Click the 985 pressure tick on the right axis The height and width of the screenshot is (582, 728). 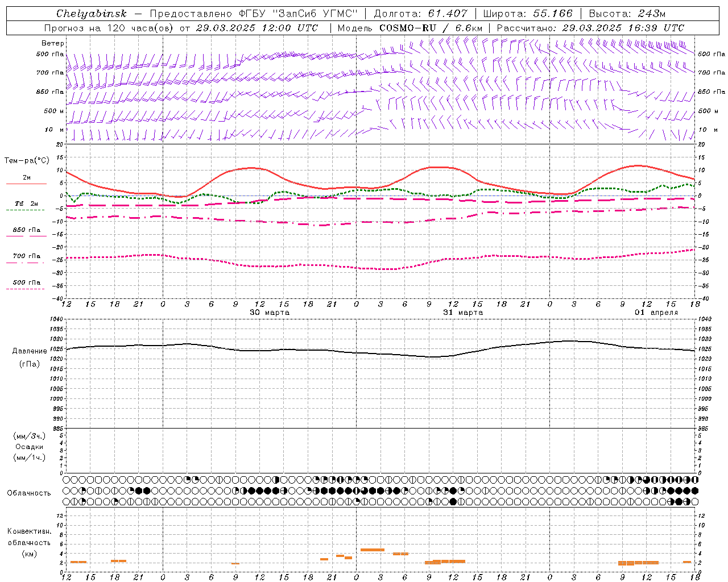pos(704,429)
